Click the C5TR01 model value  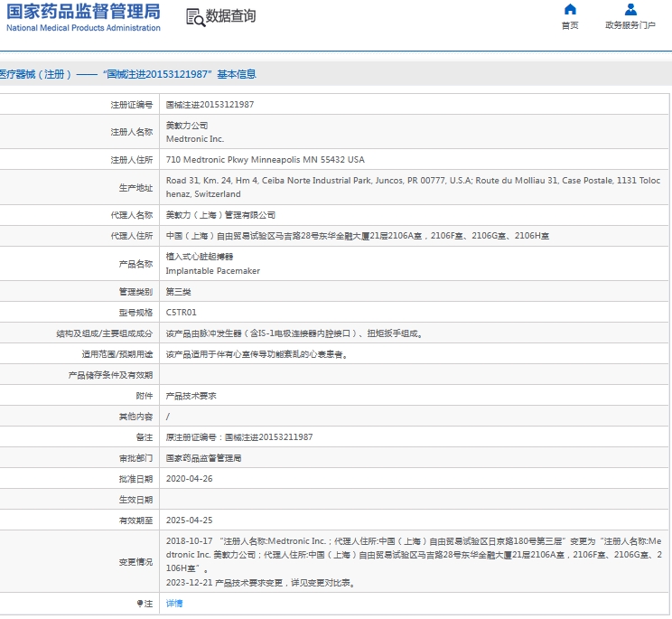point(181,312)
